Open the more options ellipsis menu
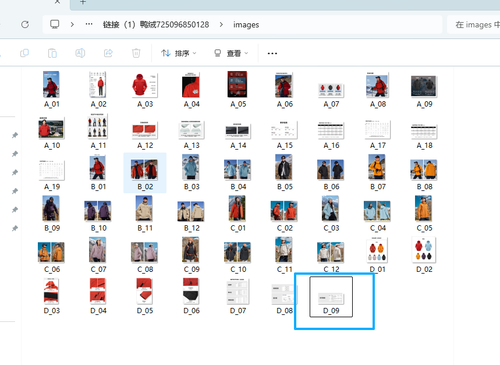 coord(272,53)
